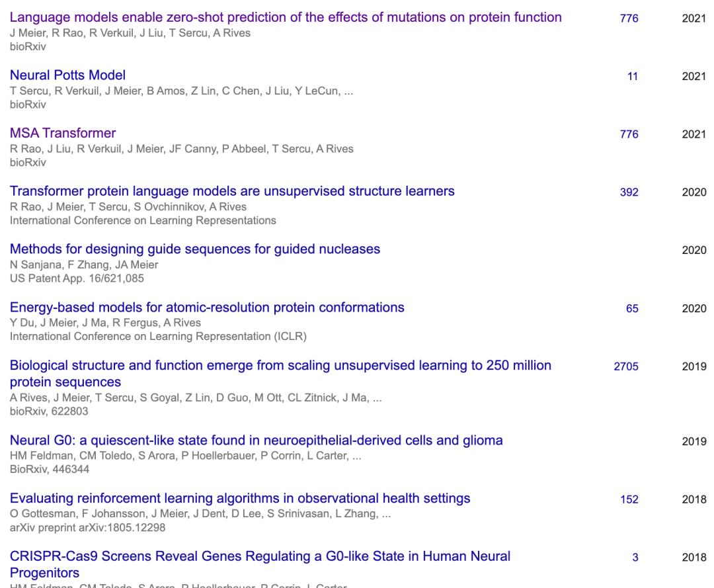Open the 250 million protein sequences paper
The width and height of the screenshot is (714, 588).
(280, 366)
